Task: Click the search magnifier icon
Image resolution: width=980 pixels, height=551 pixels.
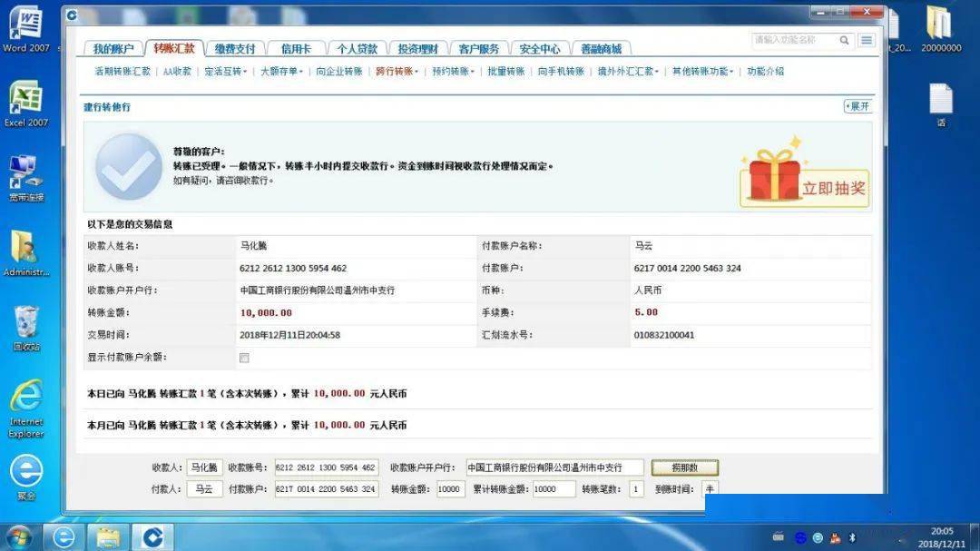Action: 846,40
